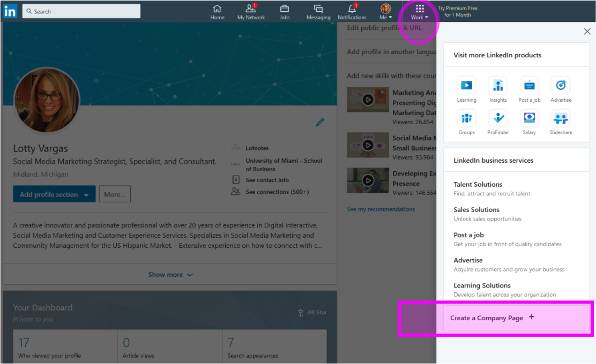Go to Home in the nav bar
The width and height of the screenshot is (596, 364).
click(x=217, y=12)
